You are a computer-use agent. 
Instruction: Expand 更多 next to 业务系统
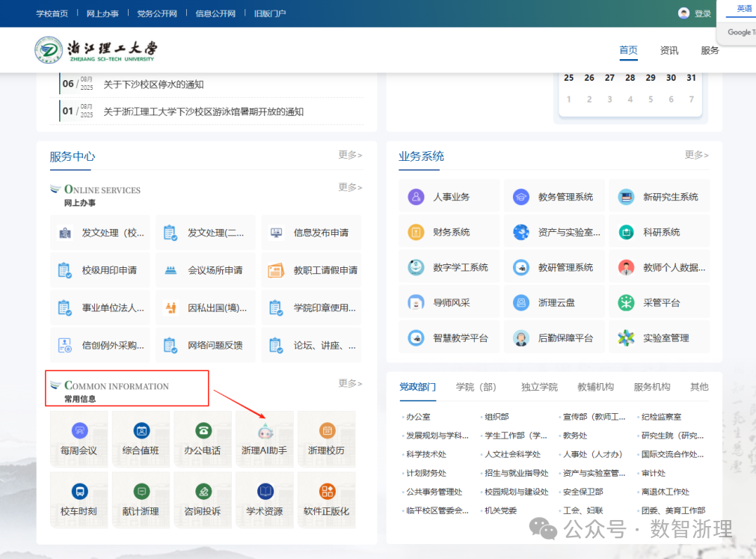(x=697, y=155)
